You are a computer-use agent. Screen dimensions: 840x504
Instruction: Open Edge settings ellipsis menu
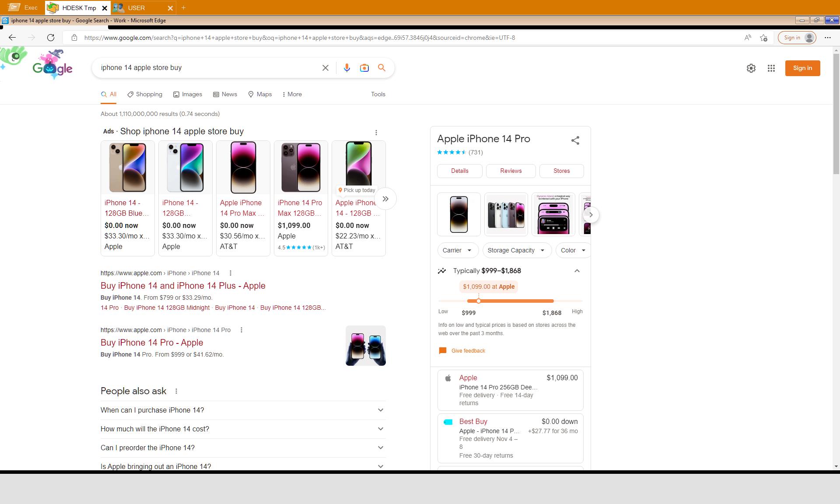tap(827, 38)
